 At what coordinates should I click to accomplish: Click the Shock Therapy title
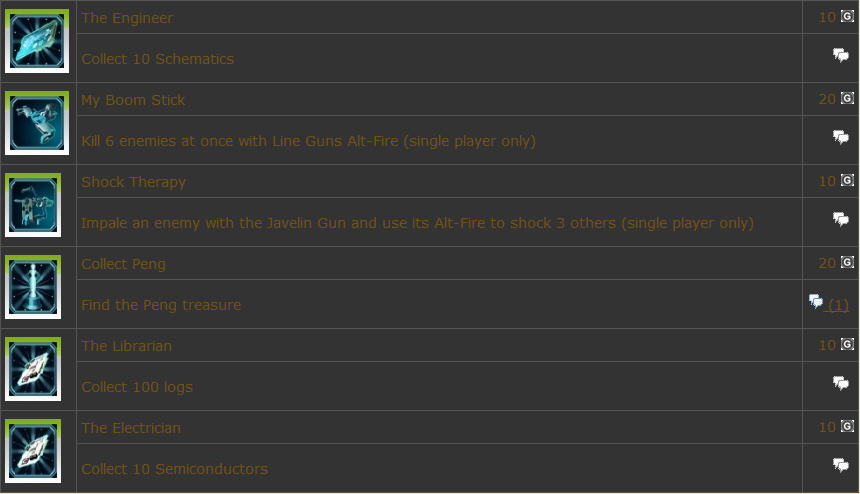[x=133, y=182]
